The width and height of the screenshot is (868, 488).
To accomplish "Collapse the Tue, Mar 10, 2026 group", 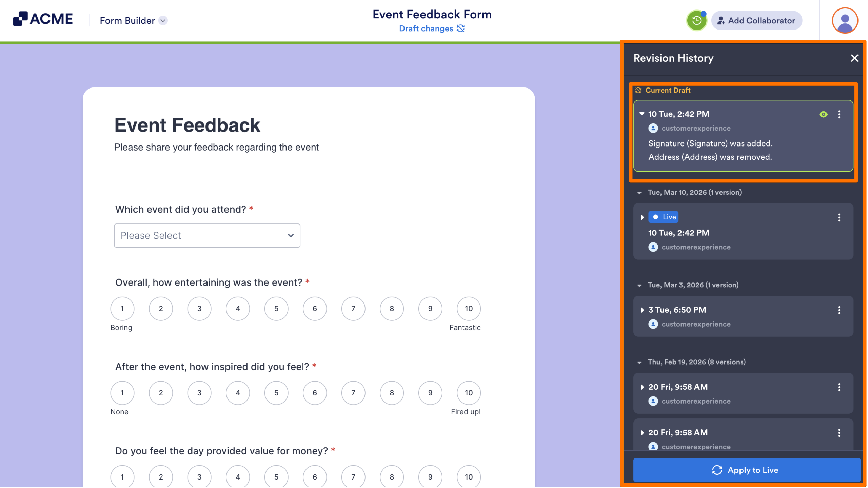I will (x=639, y=193).
